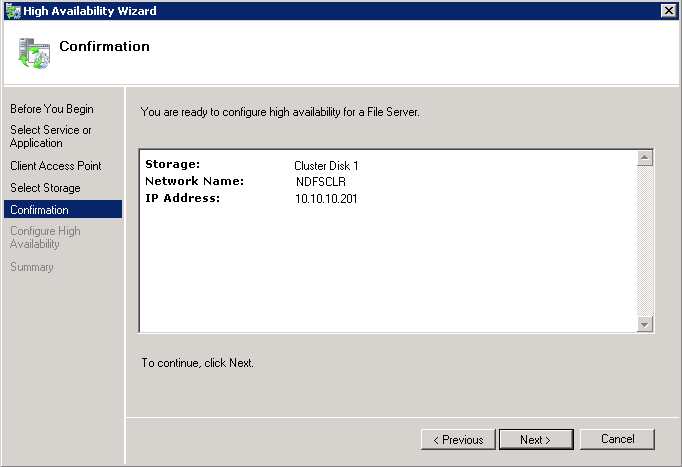Click the summary box vertical scrollbar track
Viewport: 682px width, 467px height.
tap(645, 240)
